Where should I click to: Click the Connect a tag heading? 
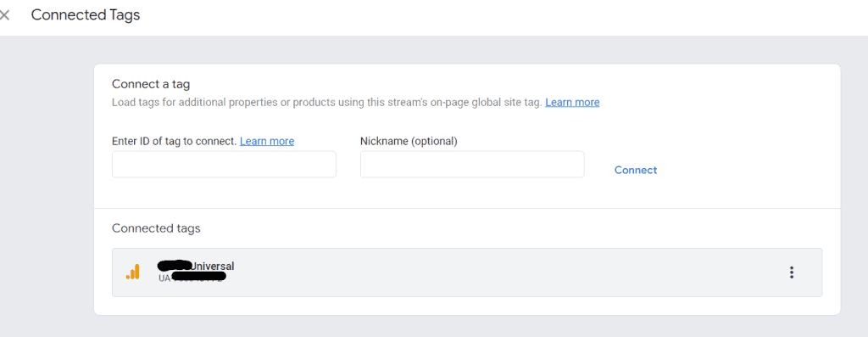pyautogui.click(x=151, y=84)
